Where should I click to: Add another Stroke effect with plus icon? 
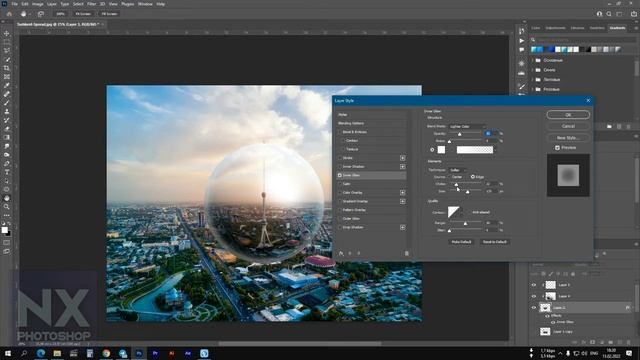402,158
